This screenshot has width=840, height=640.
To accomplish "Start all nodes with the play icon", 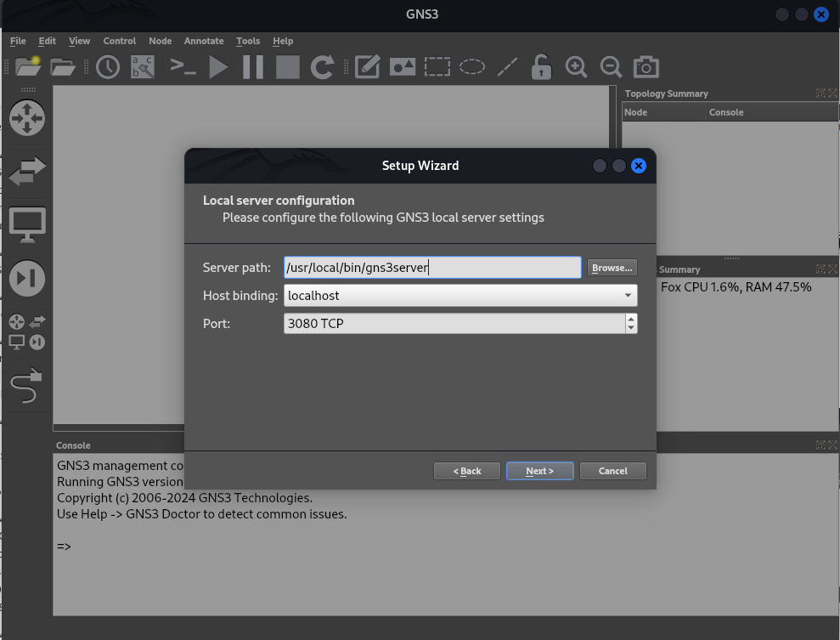I will coord(218,67).
